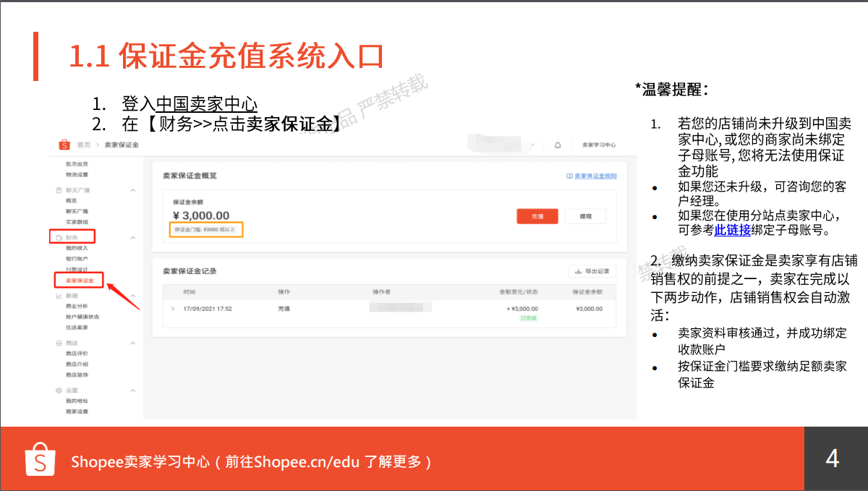The image size is (868, 491).
Task: Click the Shopee bag logo in orange footer
Action: click(x=41, y=460)
